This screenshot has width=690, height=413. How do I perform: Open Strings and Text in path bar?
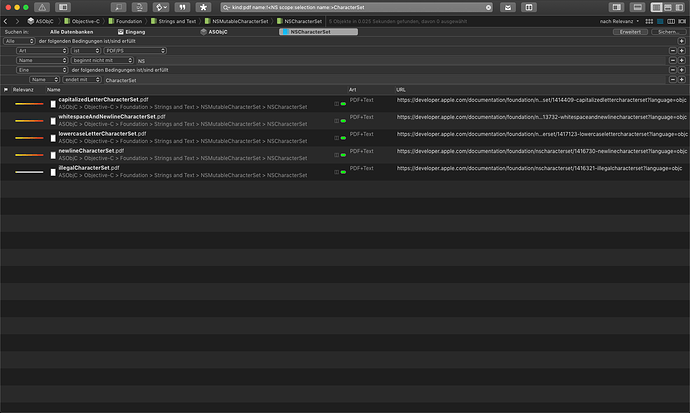point(173,21)
